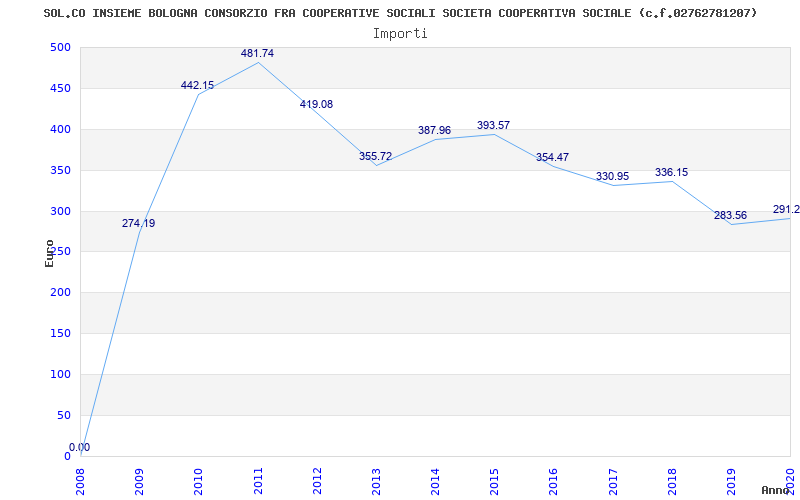Click the 400 value on y-axis
Screen dimensions: 800x500
pos(60,129)
